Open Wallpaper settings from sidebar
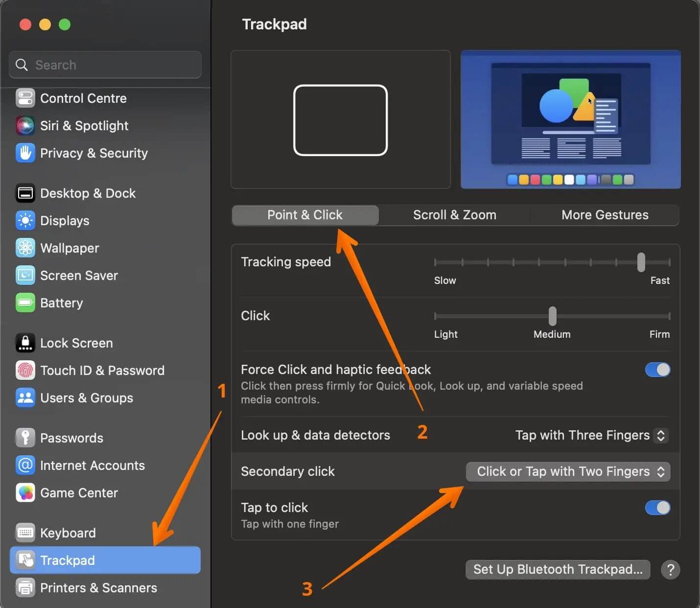 (70, 248)
